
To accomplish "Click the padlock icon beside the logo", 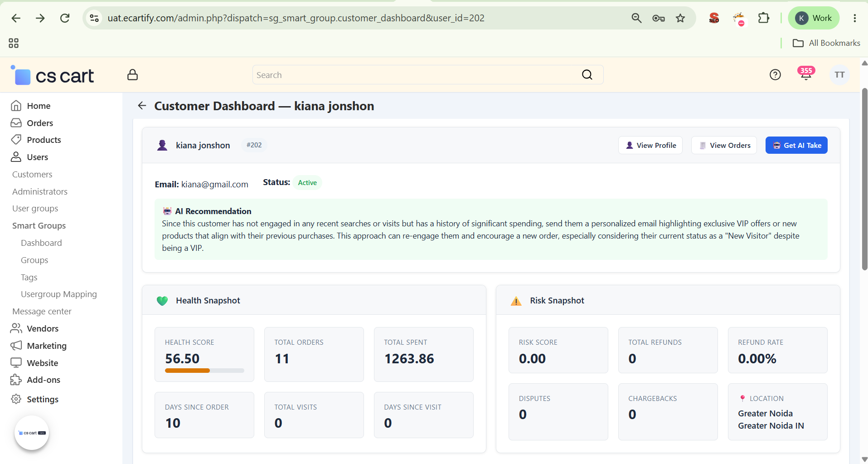I will 132,75.
